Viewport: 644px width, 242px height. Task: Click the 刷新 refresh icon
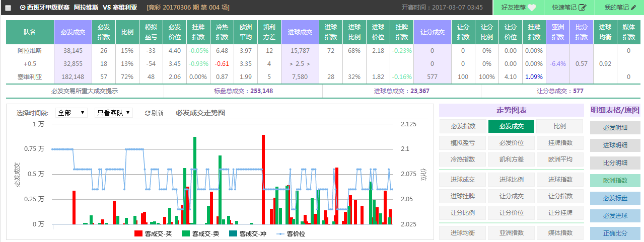tap(148, 113)
